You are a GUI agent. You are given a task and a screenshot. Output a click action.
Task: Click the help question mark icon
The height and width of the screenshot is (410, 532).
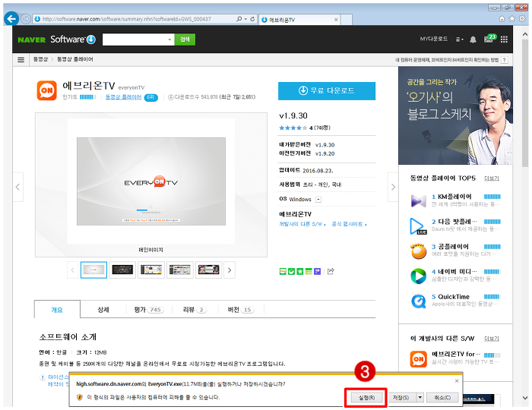(x=505, y=60)
